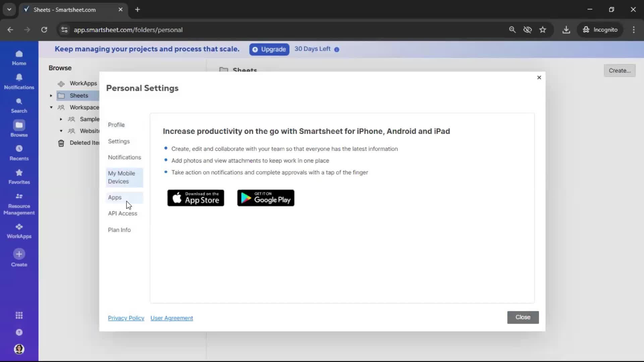
Task: Switch to the Profile settings tab
Action: click(116, 124)
